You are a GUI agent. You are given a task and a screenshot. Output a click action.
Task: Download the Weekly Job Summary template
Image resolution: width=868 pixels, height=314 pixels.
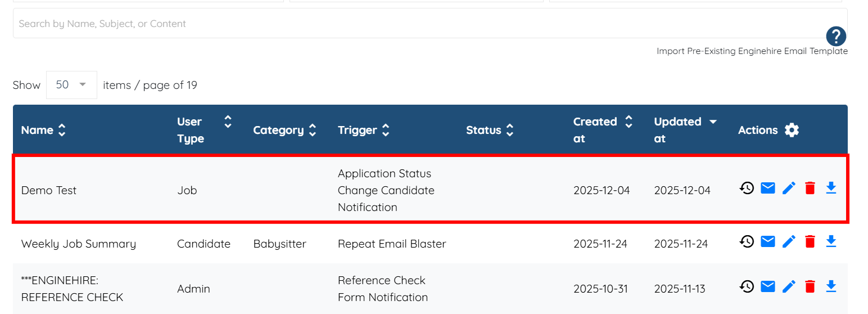[831, 241]
